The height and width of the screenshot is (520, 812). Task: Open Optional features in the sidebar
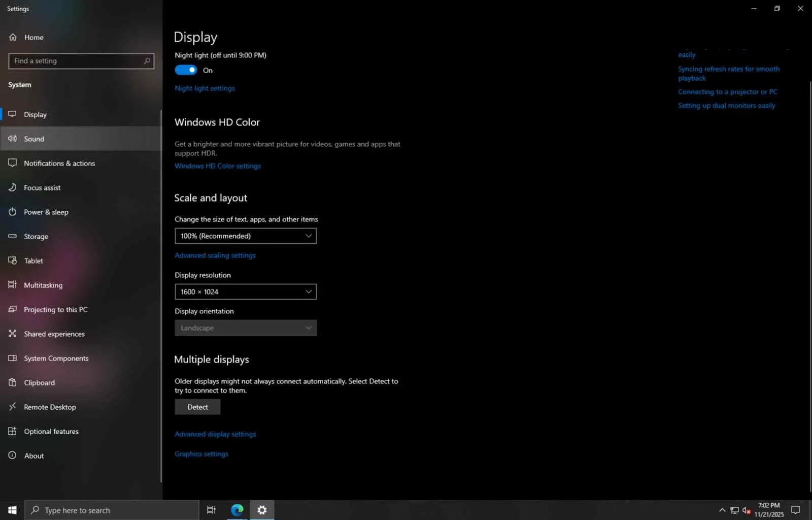click(x=81, y=431)
